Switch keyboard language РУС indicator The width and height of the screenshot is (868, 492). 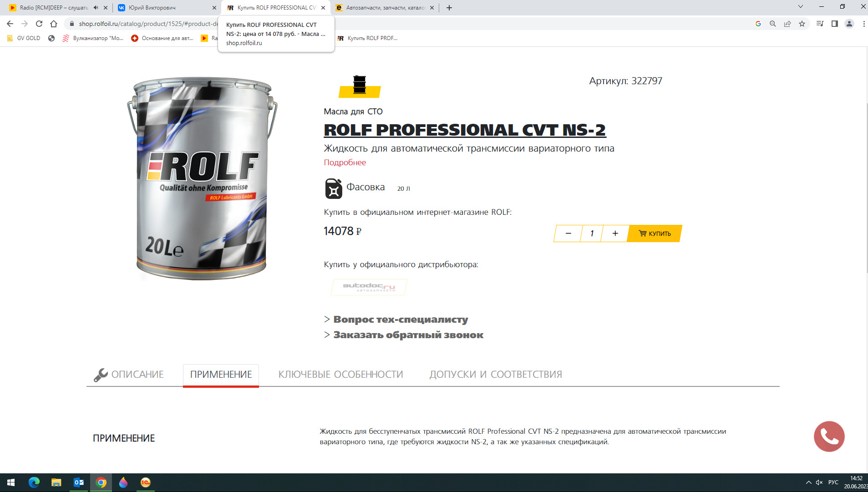click(833, 482)
